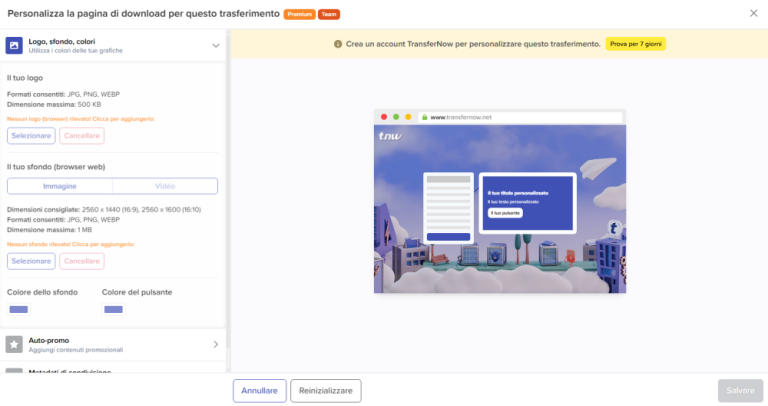Click the Logo, sfondo, colori header title

click(x=62, y=42)
